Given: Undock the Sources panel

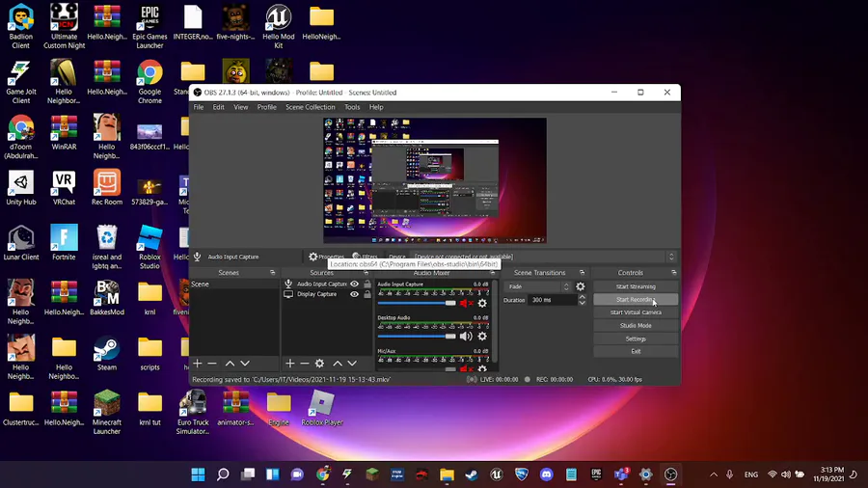Looking at the screenshot, I should point(366,273).
